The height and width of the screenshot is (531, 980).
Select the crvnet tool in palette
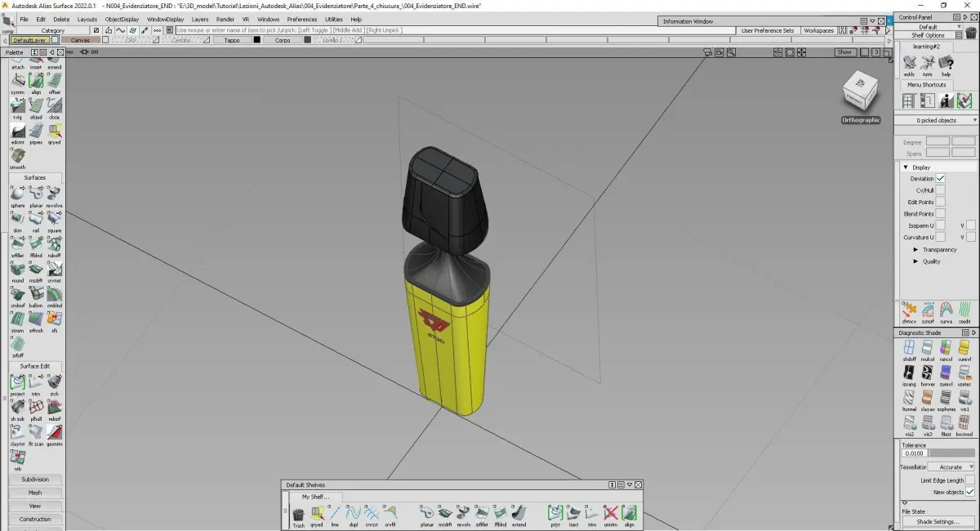[x=54, y=270]
